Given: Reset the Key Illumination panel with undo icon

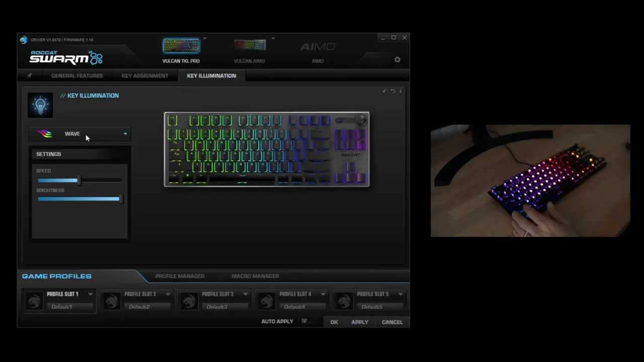Looking at the screenshot, I should [x=392, y=91].
